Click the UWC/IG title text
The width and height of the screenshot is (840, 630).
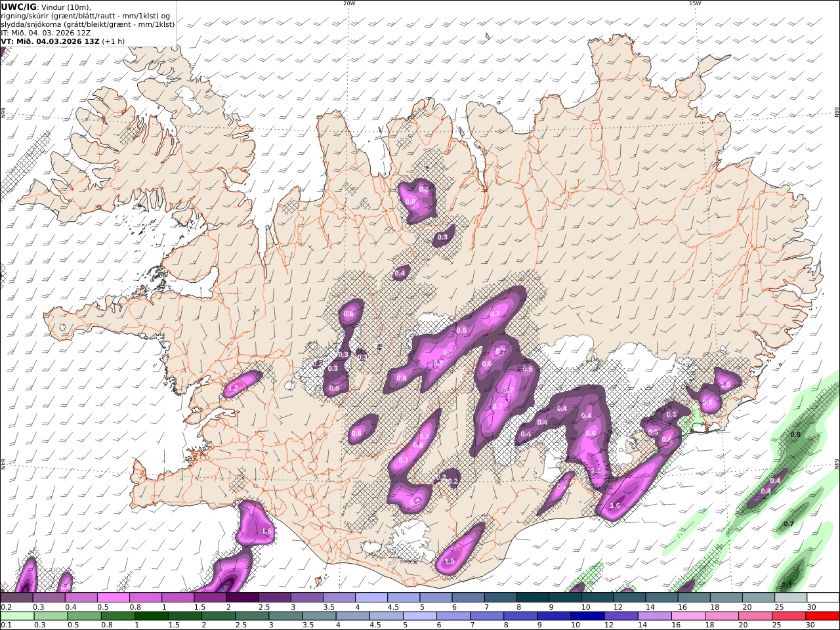(x=18, y=7)
